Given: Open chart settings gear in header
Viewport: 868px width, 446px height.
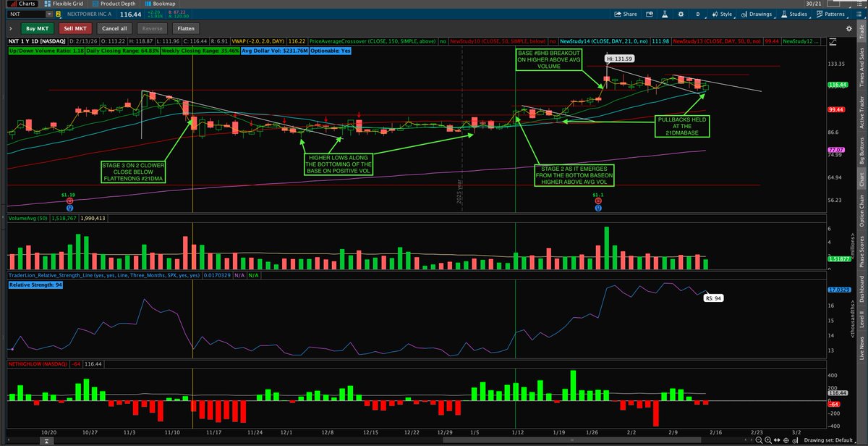Looking at the screenshot, I should 681,14.
